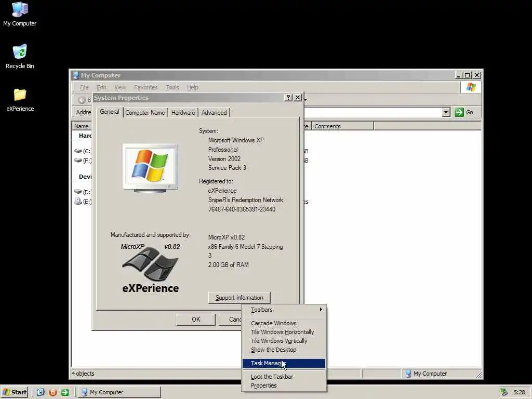Click the Go label in the address bar
The width and height of the screenshot is (532, 399).
pyautogui.click(x=470, y=112)
